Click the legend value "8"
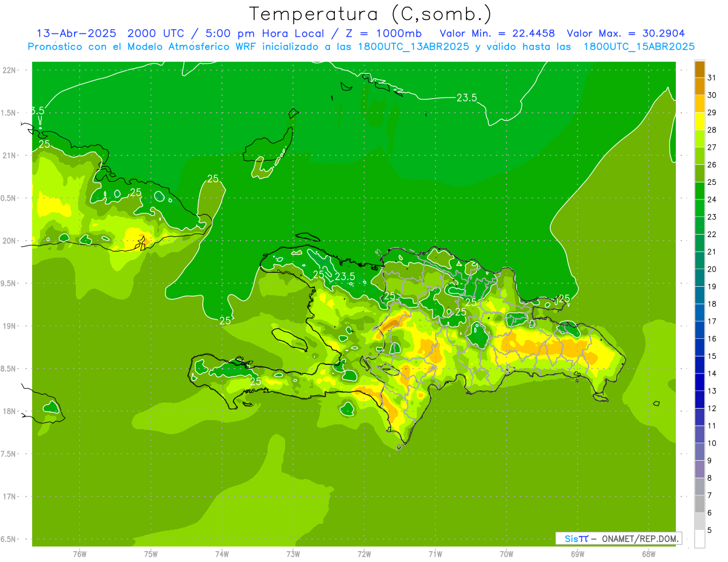728x562 pixels. pyautogui.click(x=710, y=478)
